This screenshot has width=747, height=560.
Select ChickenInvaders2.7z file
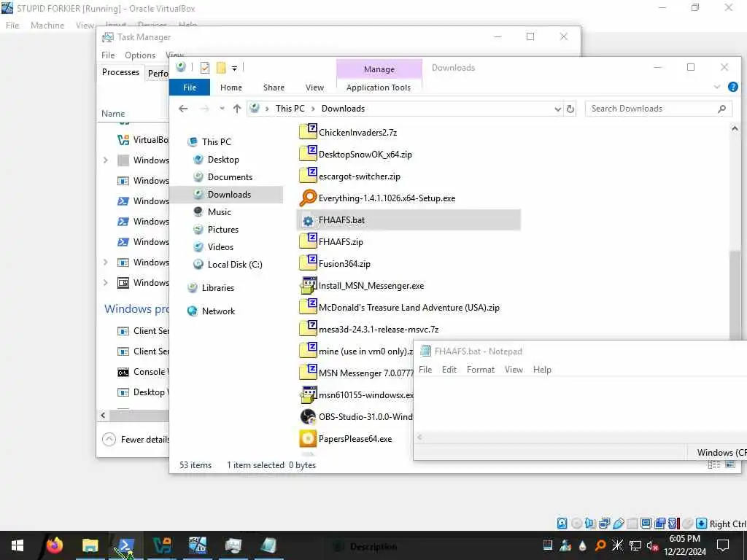[357, 133]
